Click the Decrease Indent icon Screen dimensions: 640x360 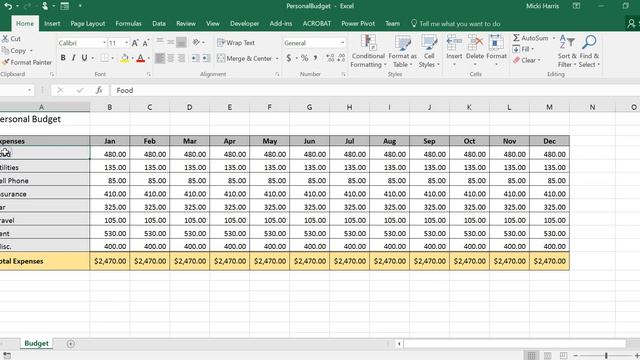pos(195,58)
